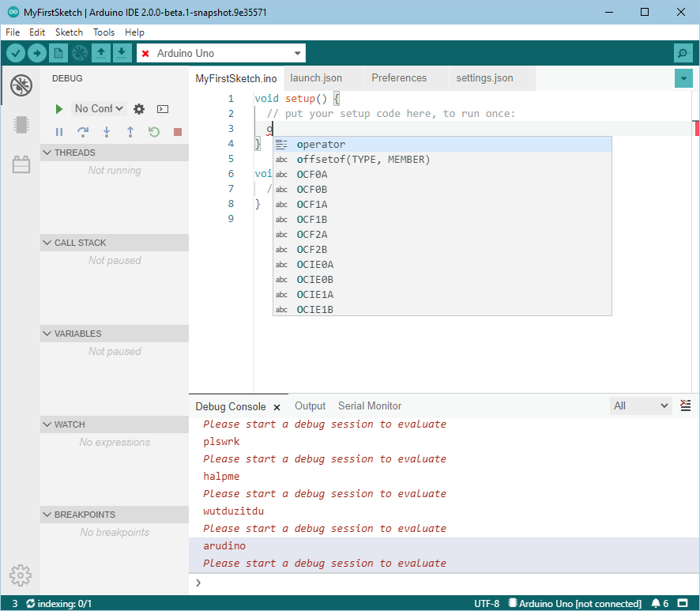Image resolution: width=700 pixels, height=611 pixels.
Task: Collapse the THREADS section
Action: point(115,153)
